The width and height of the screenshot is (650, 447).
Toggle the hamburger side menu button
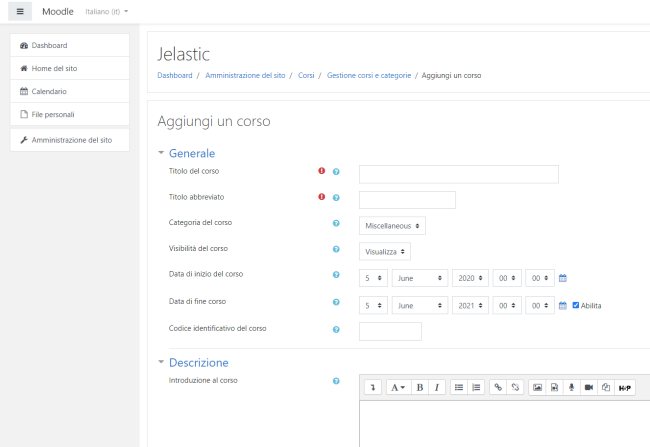coord(20,11)
